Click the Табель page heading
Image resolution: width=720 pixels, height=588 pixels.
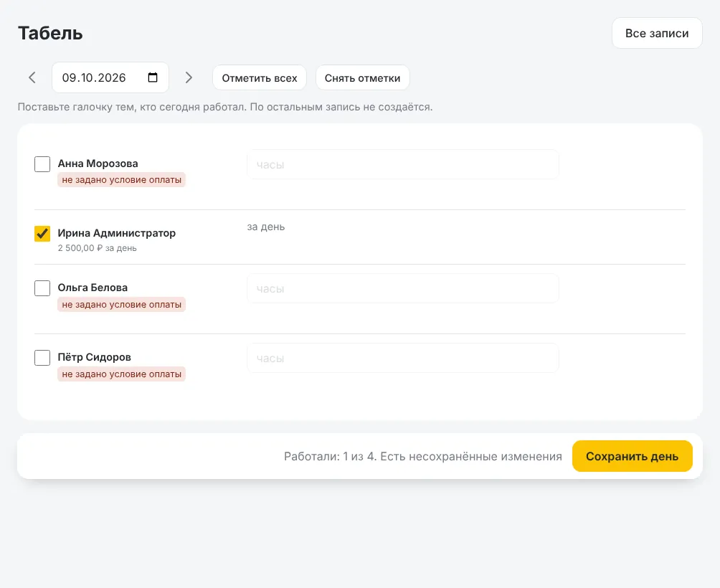pos(50,33)
